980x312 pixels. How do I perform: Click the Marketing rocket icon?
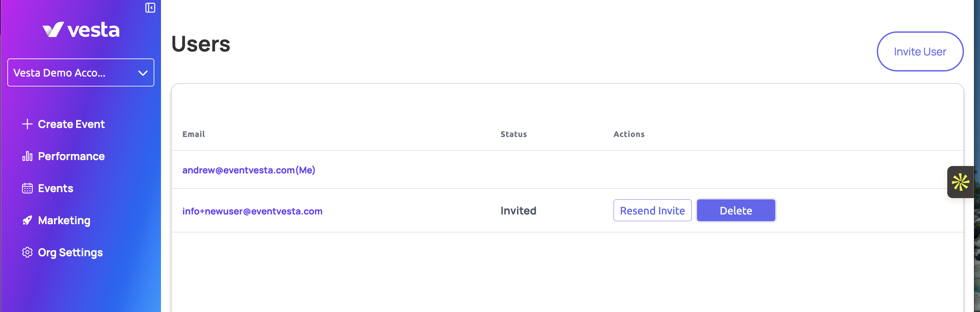(x=27, y=220)
